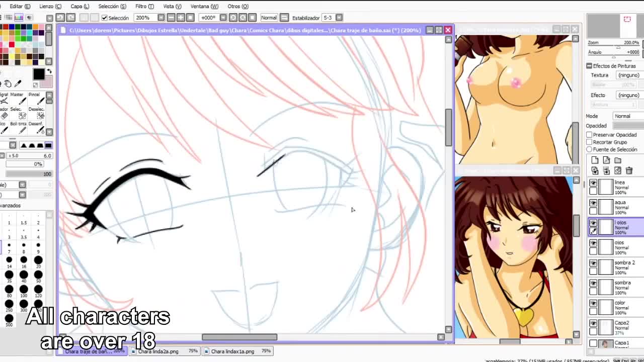Select the Boli tinta pen tool
The height and width of the screenshot is (362, 644).
(18, 128)
